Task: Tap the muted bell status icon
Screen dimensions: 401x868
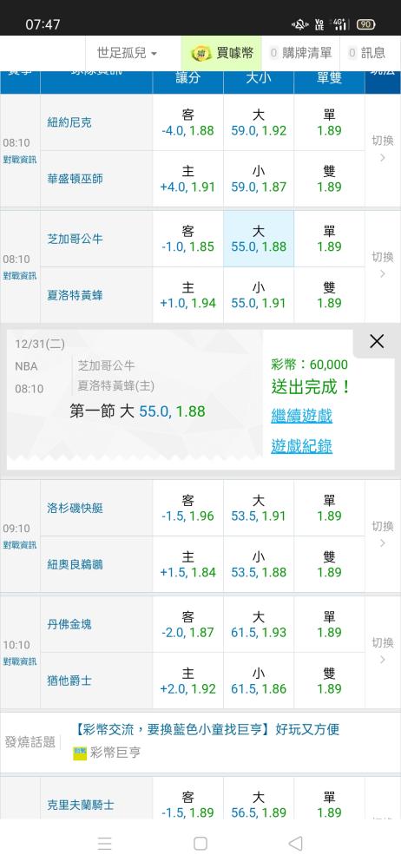Action: (299, 24)
